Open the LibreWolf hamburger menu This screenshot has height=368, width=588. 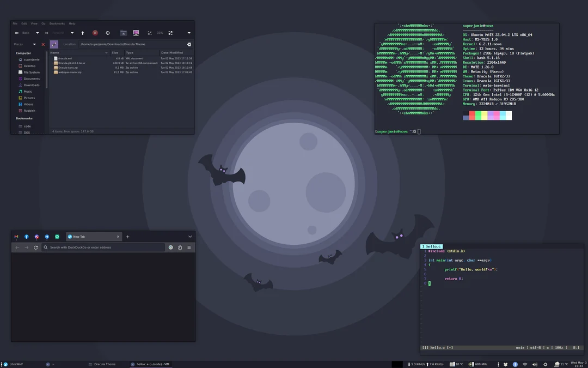[x=188, y=247]
